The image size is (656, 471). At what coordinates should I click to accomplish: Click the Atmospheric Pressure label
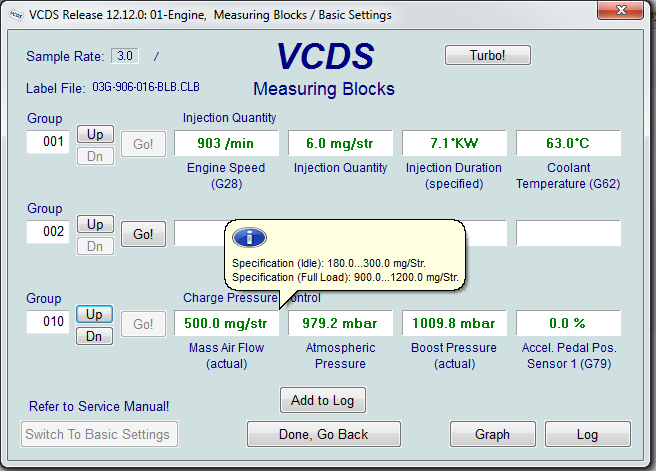tap(340, 356)
